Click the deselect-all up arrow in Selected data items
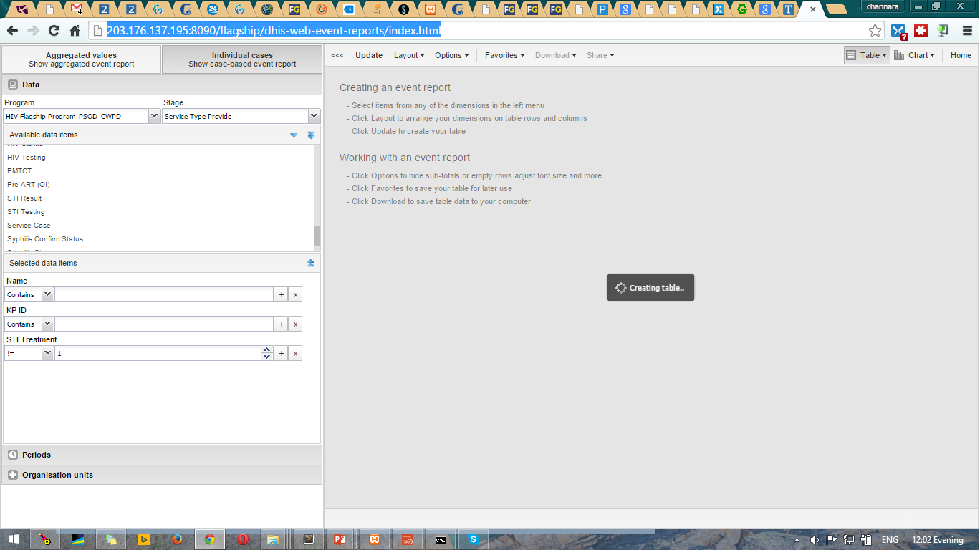 tap(311, 263)
